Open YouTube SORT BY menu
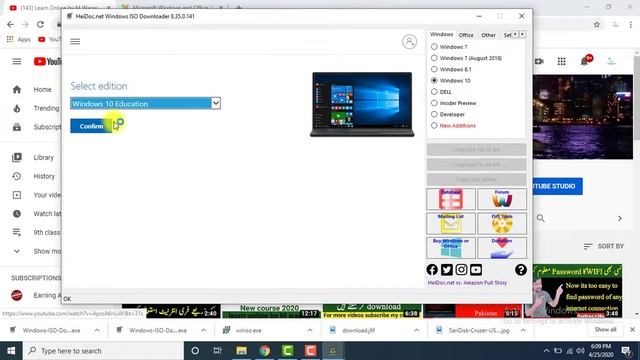Viewport: 640px width, 360px height. (604, 246)
